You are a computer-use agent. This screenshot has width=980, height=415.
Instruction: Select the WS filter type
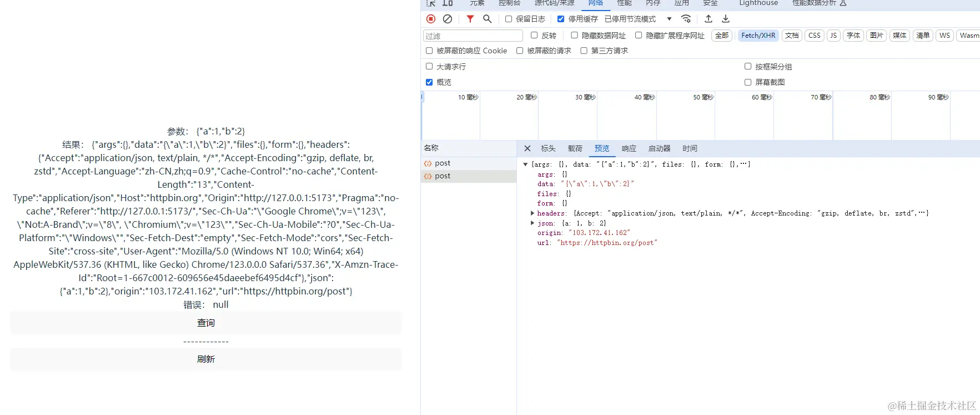944,36
